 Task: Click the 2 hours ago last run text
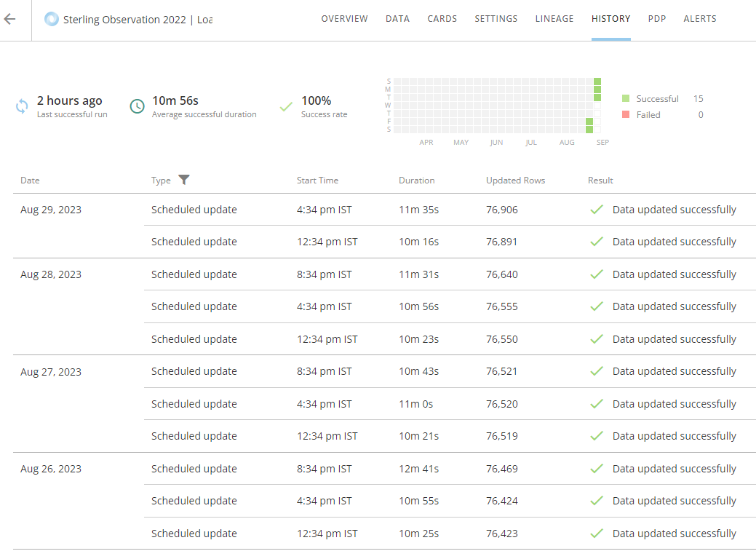click(69, 100)
